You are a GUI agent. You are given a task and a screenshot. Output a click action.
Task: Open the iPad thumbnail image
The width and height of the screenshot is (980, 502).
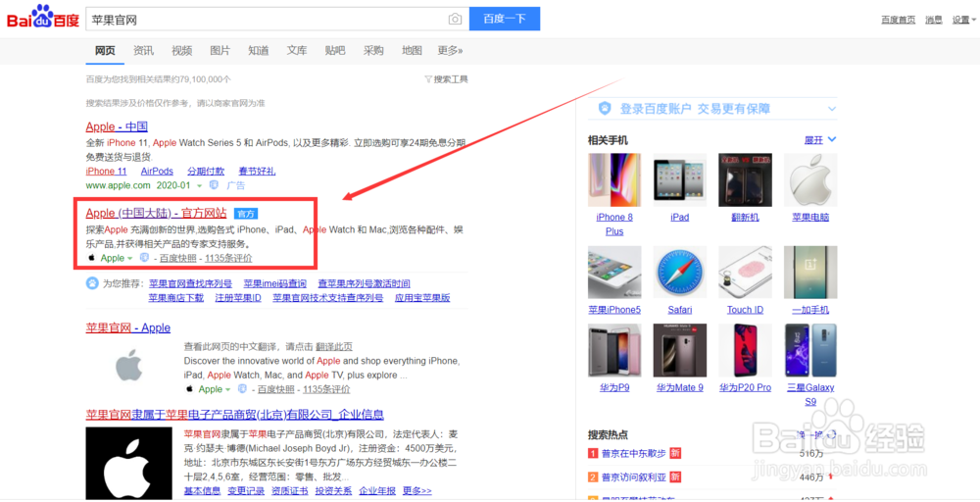(x=679, y=180)
